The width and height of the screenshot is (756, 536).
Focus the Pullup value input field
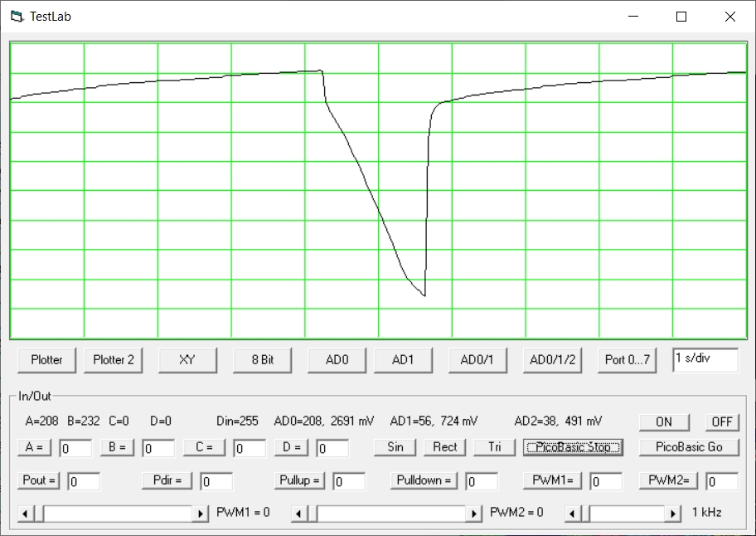point(349,481)
